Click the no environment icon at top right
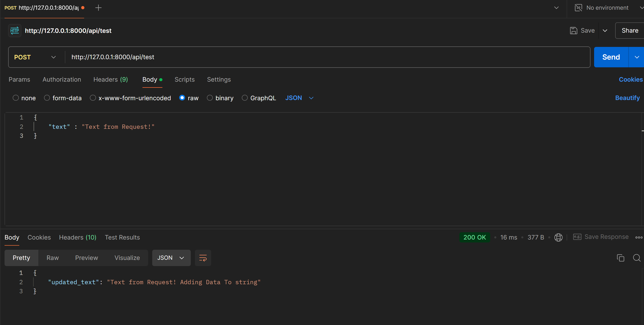644x325 pixels. pyautogui.click(x=578, y=8)
